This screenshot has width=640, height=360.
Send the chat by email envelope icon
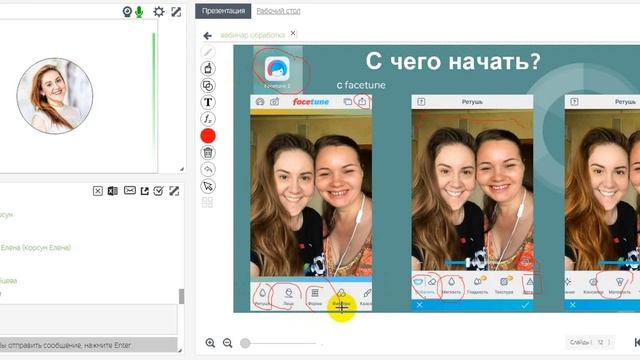click(x=130, y=191)
